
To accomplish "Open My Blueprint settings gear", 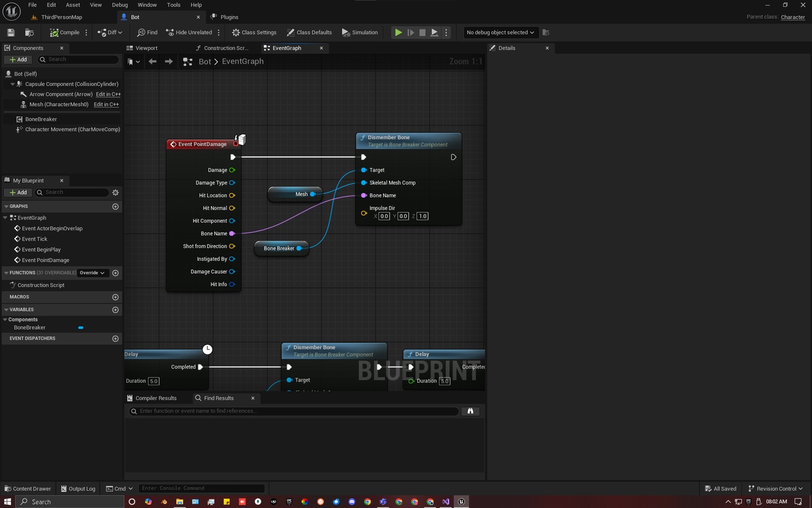I will pyautogui.click(x=115, y=192).
